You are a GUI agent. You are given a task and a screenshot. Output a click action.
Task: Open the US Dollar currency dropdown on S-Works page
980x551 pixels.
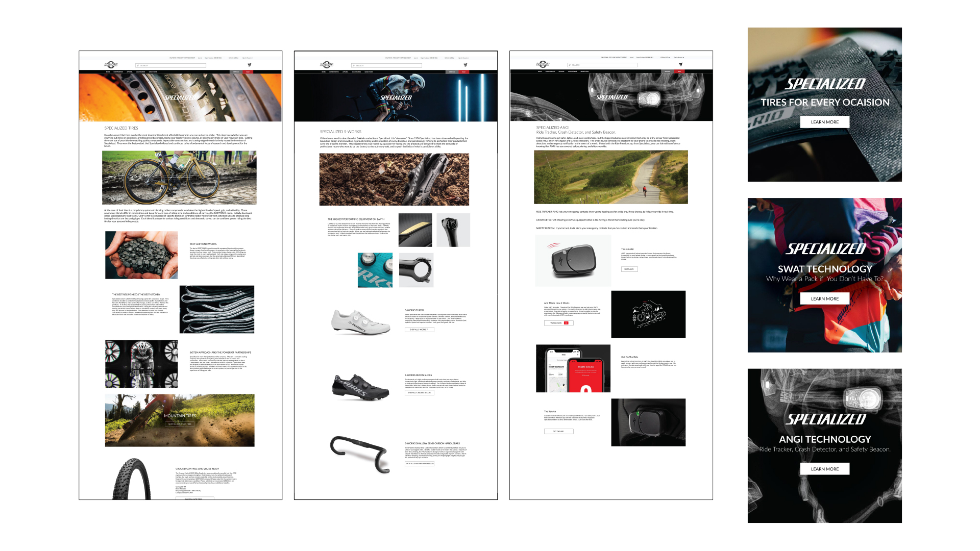[449, 58]
